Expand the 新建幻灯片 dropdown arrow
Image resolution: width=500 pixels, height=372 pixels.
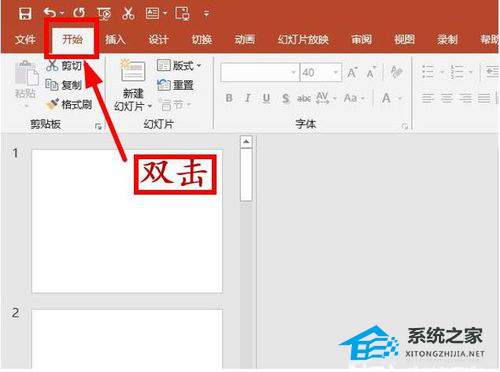[x=150, y=107]
